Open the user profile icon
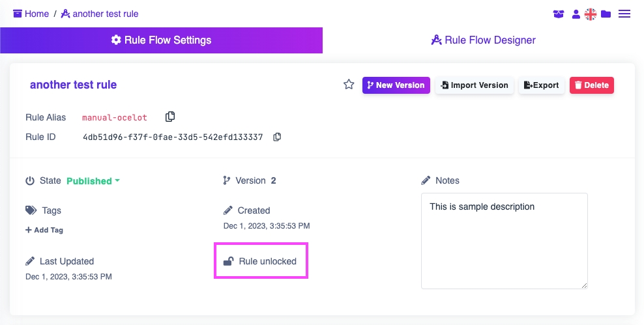 pos(576,14)
